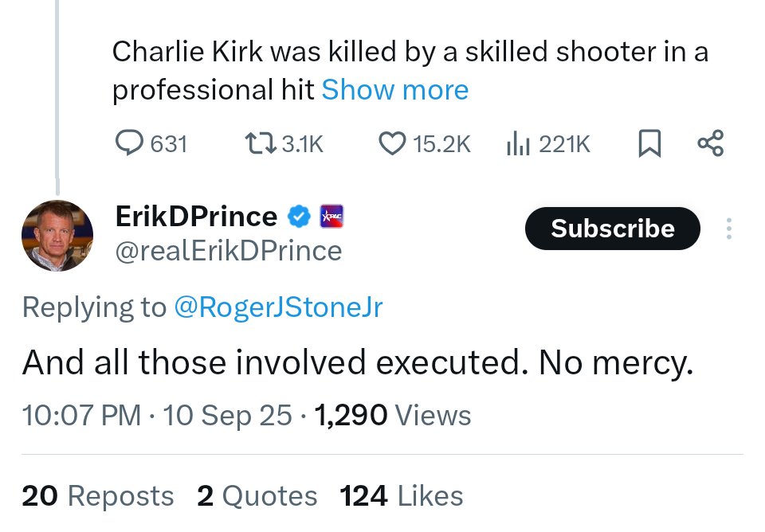View the 2 Quotes list
Viewport: 765px width, 532px height.
257,496
